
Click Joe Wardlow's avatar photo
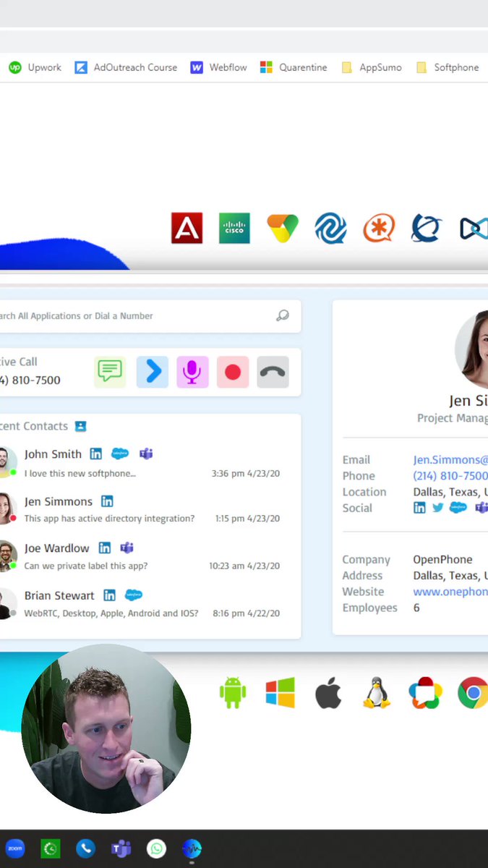coord(6,556)
